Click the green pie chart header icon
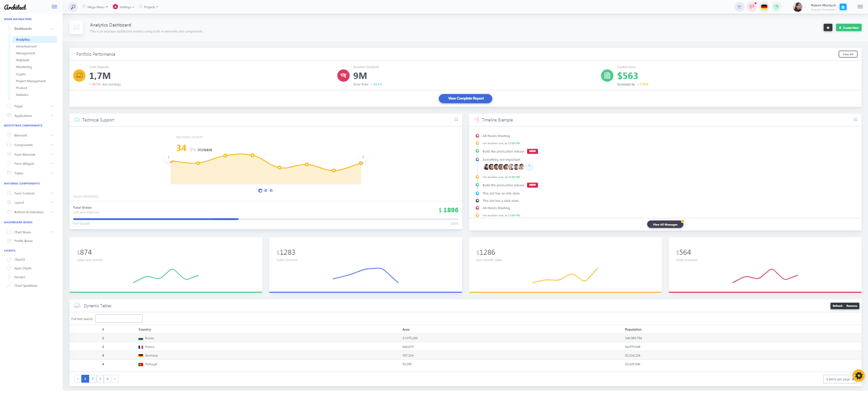868x394 pixels. point(776,7)
